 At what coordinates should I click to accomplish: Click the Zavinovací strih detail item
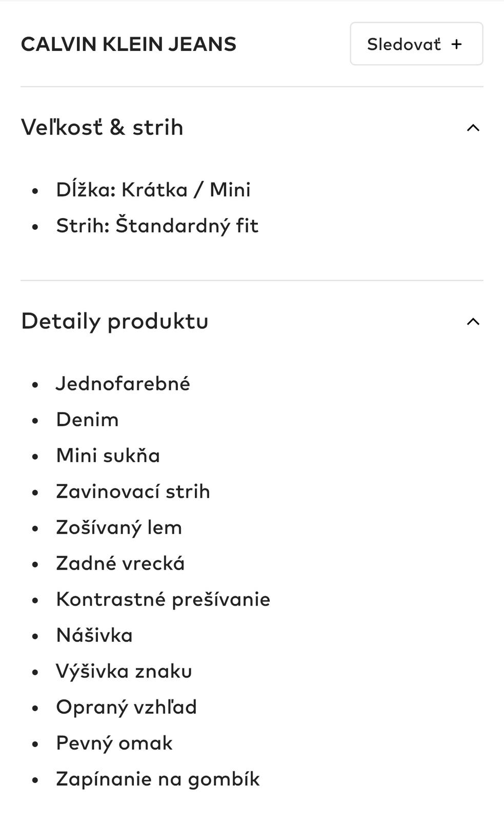click(x=133, y=492)
